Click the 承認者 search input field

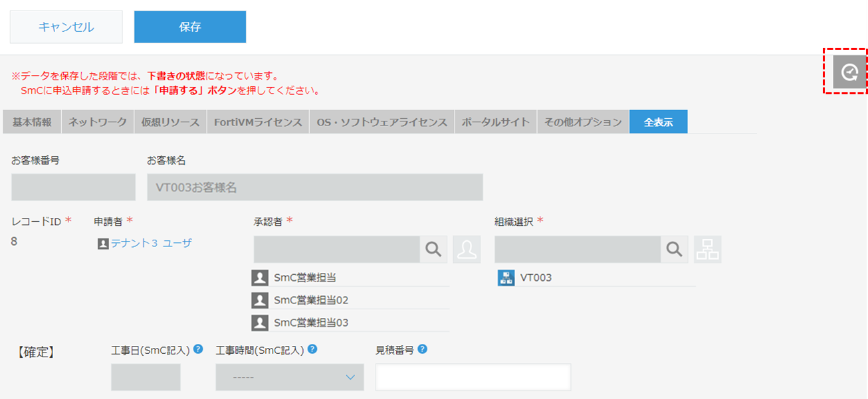click(x=336, y=249)
